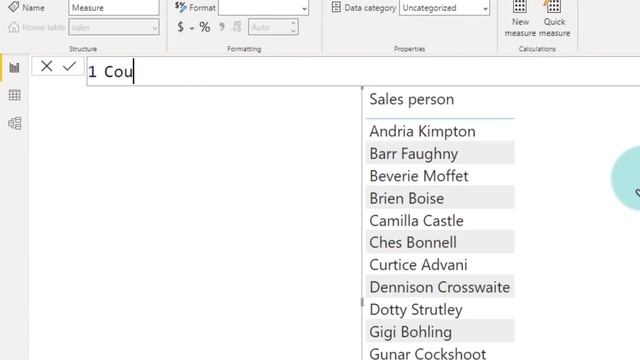
Task: Switch to the Data table view
Action: (14, 95)
